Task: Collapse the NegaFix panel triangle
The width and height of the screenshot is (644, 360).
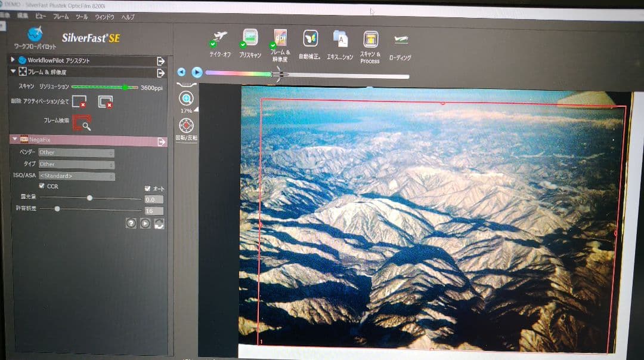Action: pyautogui.click(x=15, y=140)
